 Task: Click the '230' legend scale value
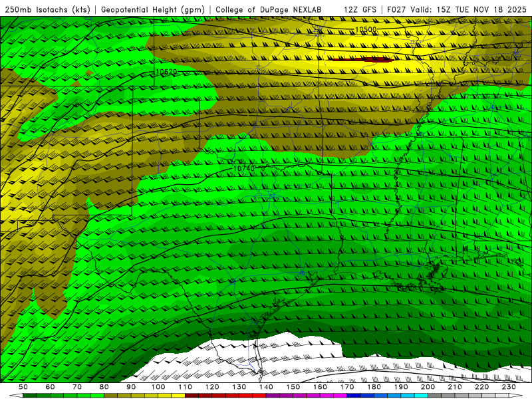click(509, 387)
